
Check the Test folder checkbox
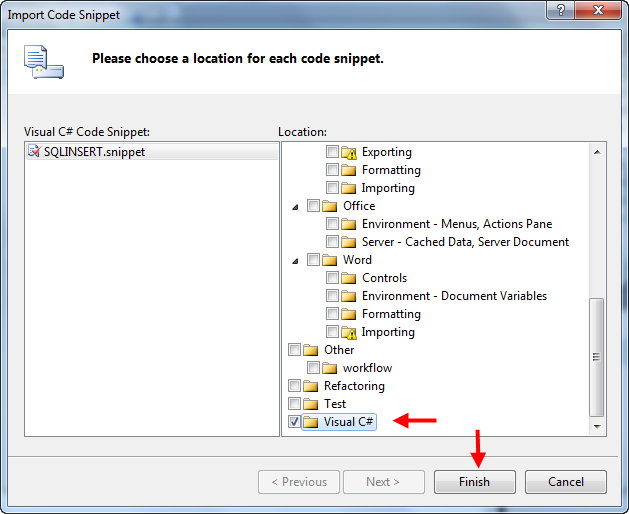294,404
